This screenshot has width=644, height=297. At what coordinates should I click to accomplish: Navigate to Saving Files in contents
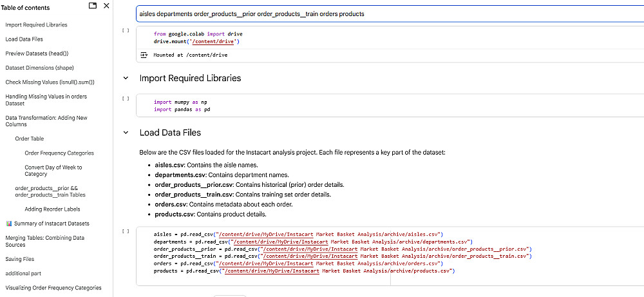(x=20, y=259)
